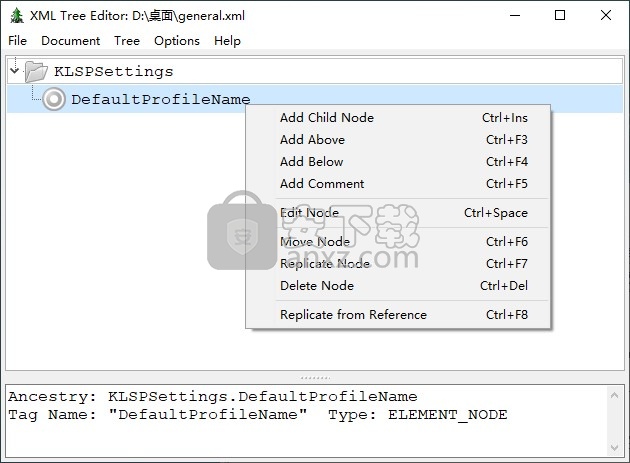This screenshot has height=463, width=630.
Task: Open the Document menu
Action: [70, 41]
